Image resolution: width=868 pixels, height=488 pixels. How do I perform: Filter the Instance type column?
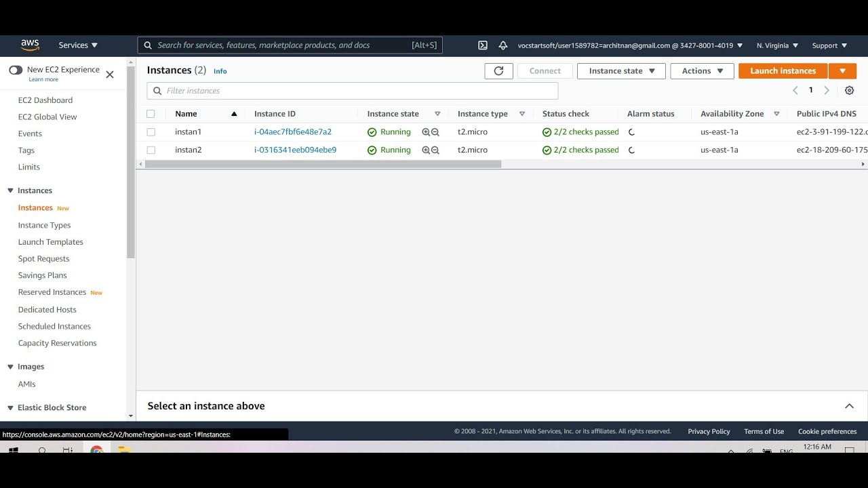pyautogui.click(x=521, y=114)
